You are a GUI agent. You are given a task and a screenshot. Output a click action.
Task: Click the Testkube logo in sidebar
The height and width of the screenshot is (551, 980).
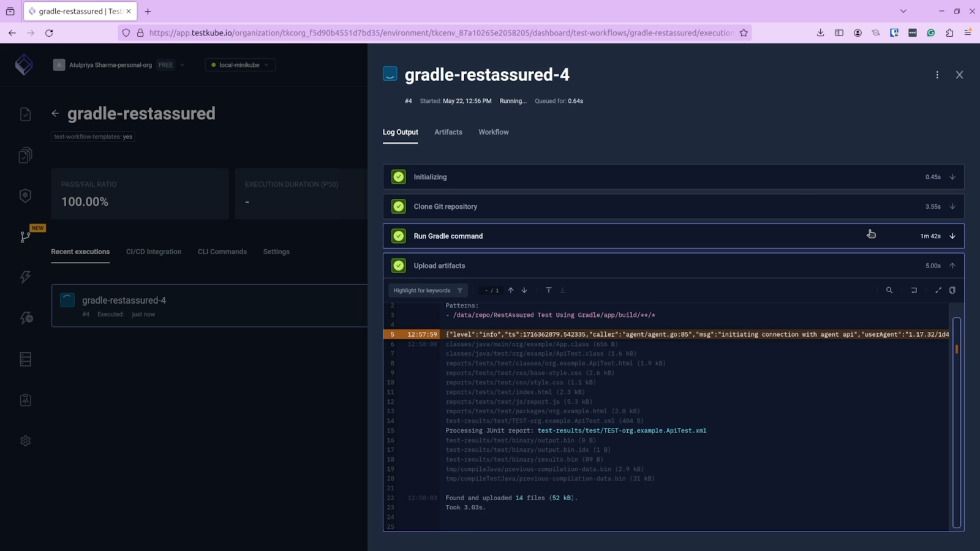point(24,65)
